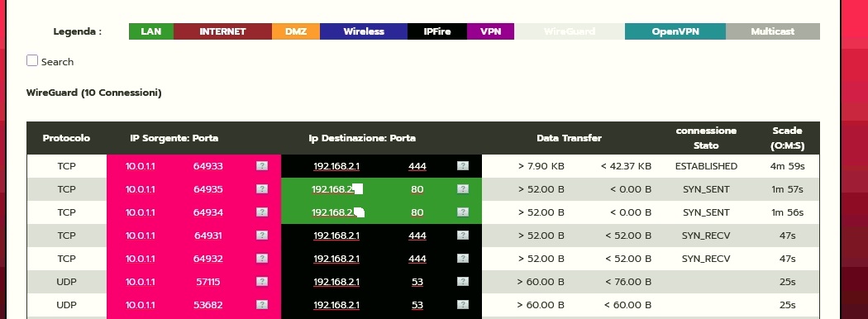Viewport: 868px width, 319px height.
Task: Click lookup icon next to source port 64933
Action: coord(262,166)
